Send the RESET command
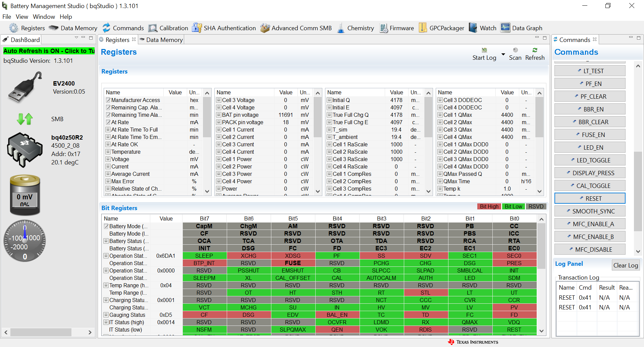Image resolution: width=644 pixels, height=347 pixels. [x=590, y=198]
